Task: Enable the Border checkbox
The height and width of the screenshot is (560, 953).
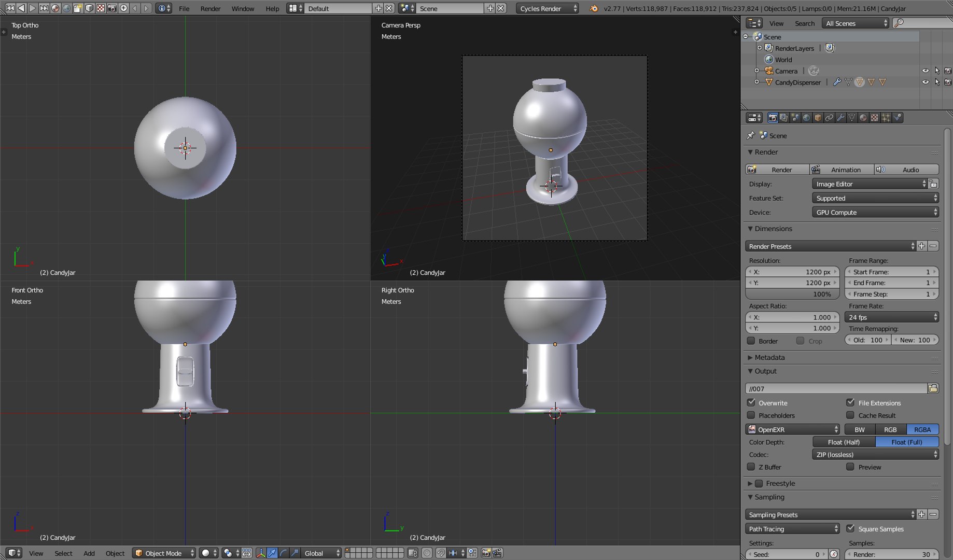Action: (751, 341)
